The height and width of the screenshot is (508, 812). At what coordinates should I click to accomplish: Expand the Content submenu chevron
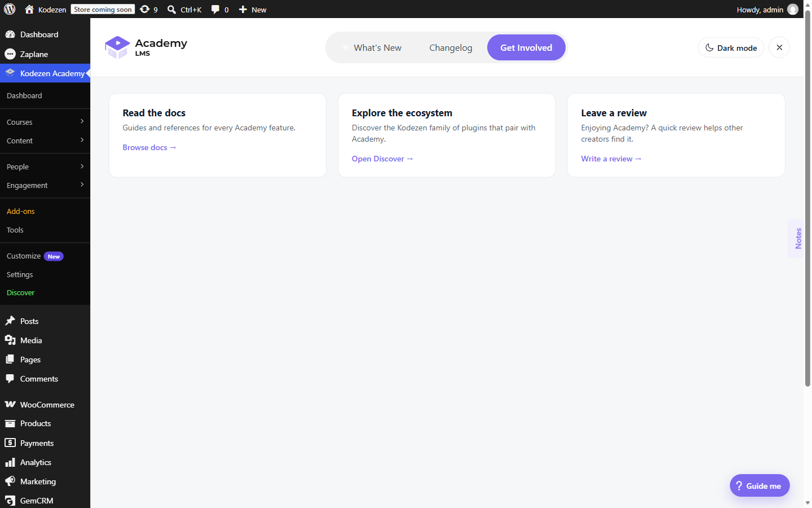[82, 140]
